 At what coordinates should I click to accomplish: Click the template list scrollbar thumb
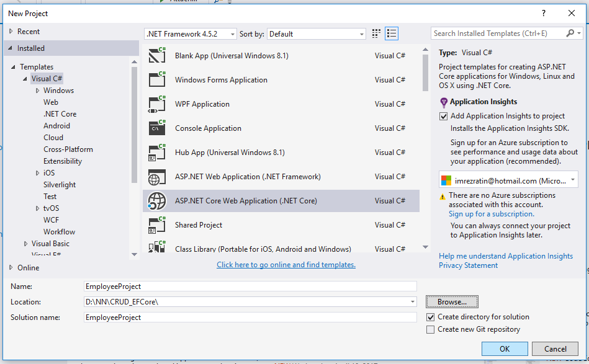click(425, 73)
